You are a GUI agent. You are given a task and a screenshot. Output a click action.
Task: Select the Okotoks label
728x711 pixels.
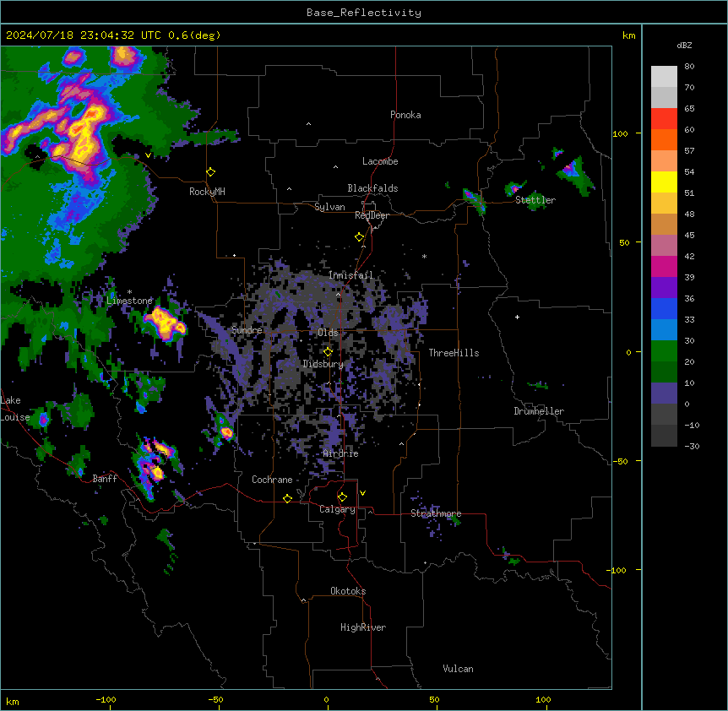click(x=348, y=591)
